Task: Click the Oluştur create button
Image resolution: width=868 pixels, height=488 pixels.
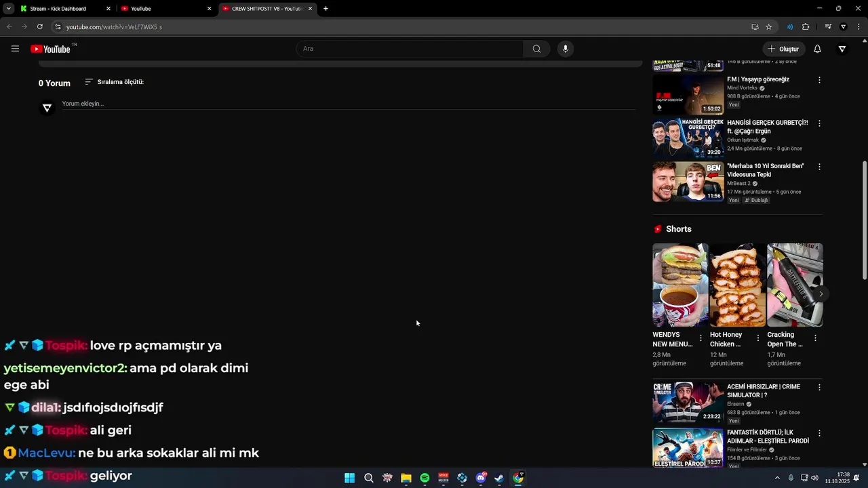Action: pos(783,49)
